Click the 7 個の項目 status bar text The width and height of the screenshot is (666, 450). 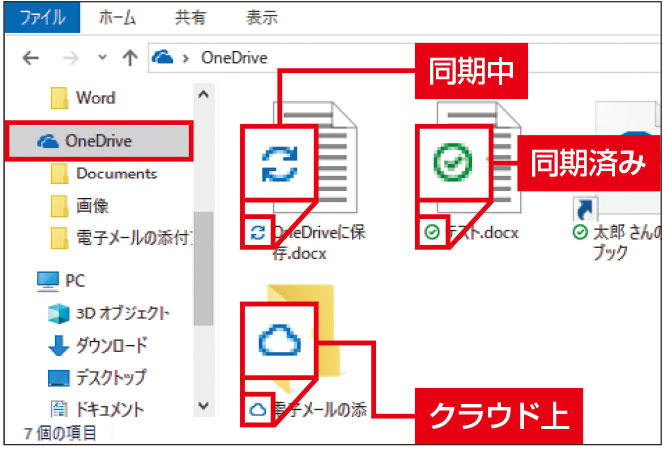click(x=60, y=433)
